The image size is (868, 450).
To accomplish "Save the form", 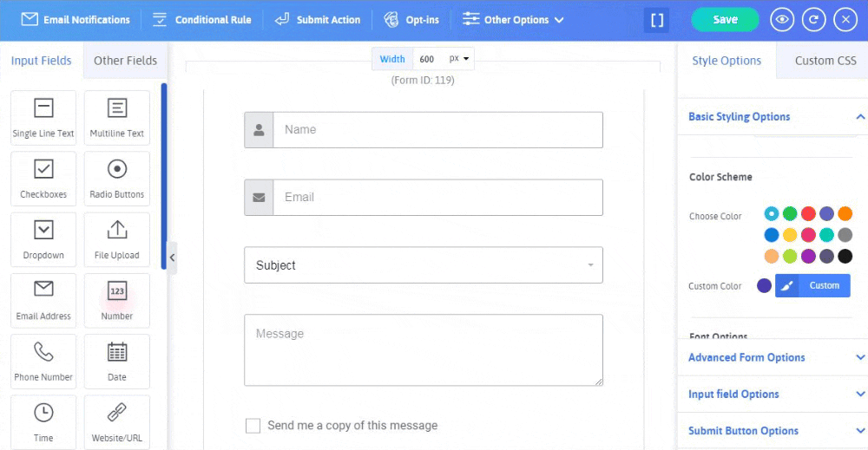I will pyautogui.click(x=725, y=20).
